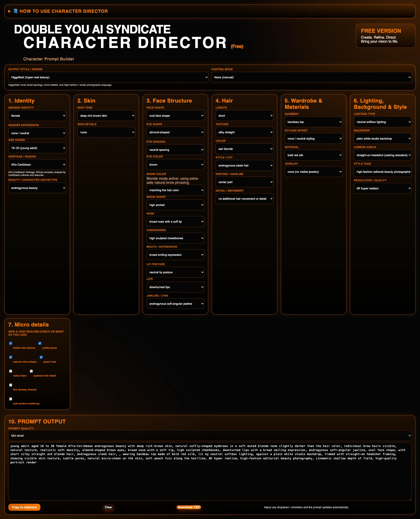This screenshot has height=519, width=420.
Task: Uncheck natural micro-sheen checkbox
Action: [x=11, y=357]
